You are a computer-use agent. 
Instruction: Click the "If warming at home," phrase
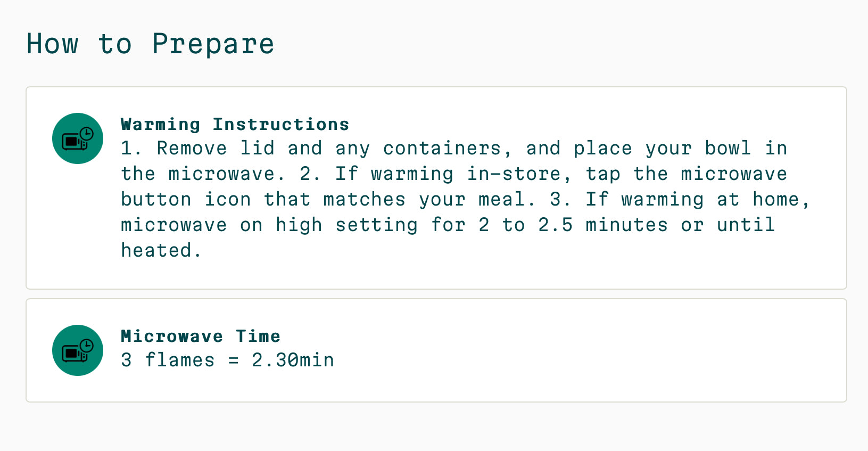click(698, 200)
